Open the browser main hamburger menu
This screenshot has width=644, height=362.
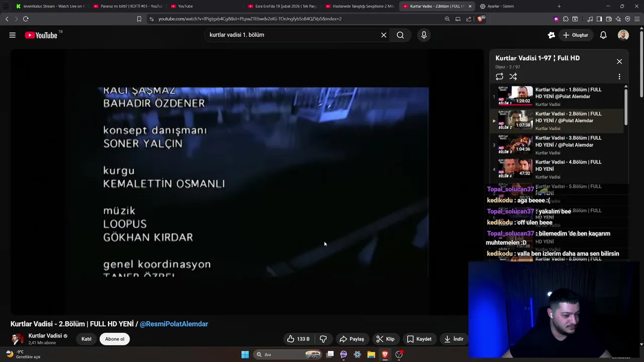tap(637, 19)
